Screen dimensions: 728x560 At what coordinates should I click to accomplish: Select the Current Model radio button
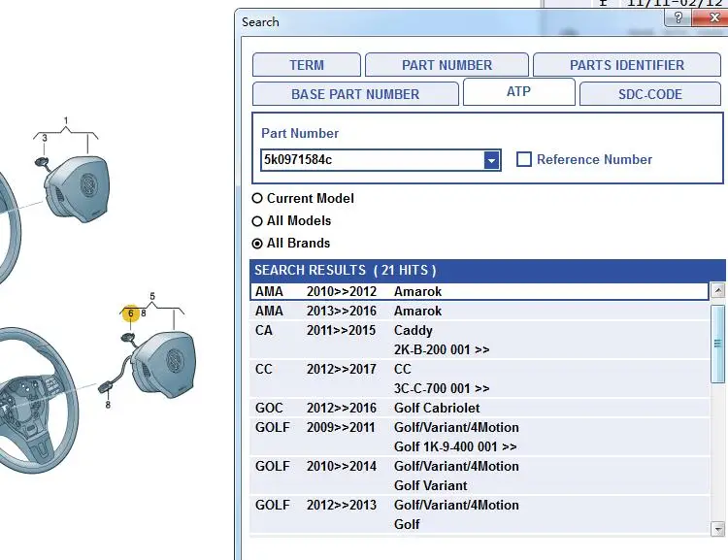click(x=257, y=198)
